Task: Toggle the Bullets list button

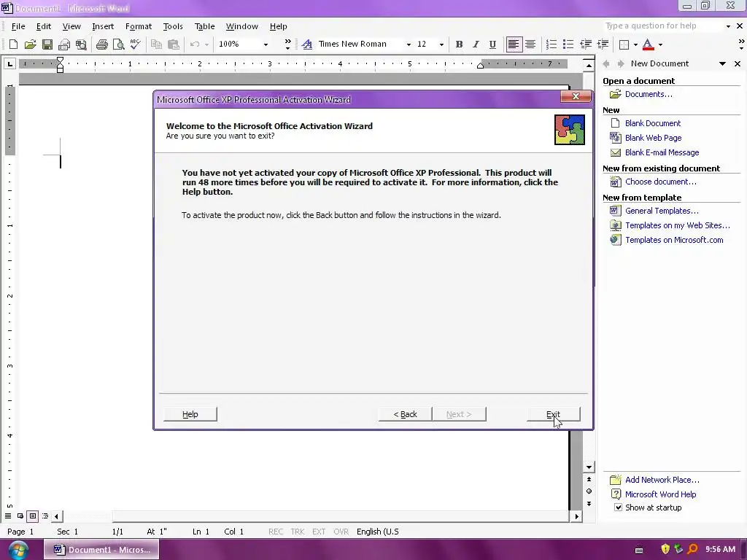Action: point(568,44)
